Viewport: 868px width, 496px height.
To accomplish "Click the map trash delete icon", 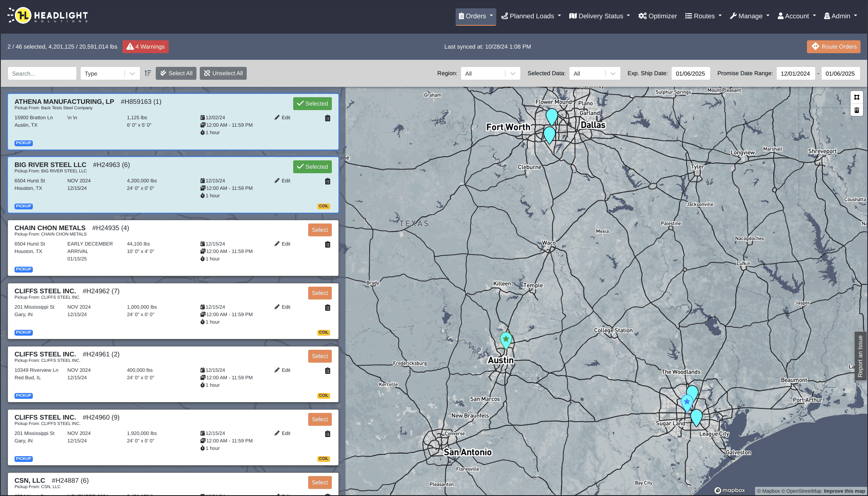I will coord(856,110).
